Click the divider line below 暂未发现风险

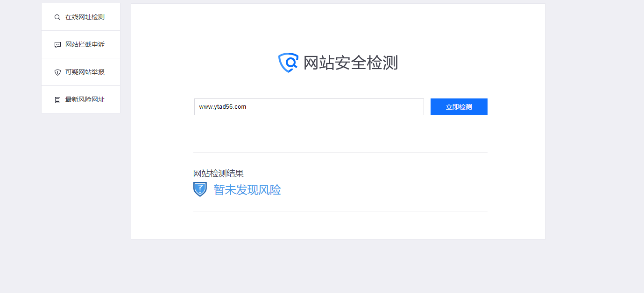[x=340, y=211]
